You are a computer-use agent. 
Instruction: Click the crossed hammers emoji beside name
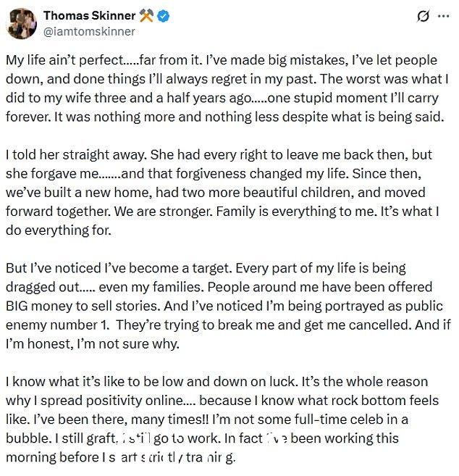146,15
